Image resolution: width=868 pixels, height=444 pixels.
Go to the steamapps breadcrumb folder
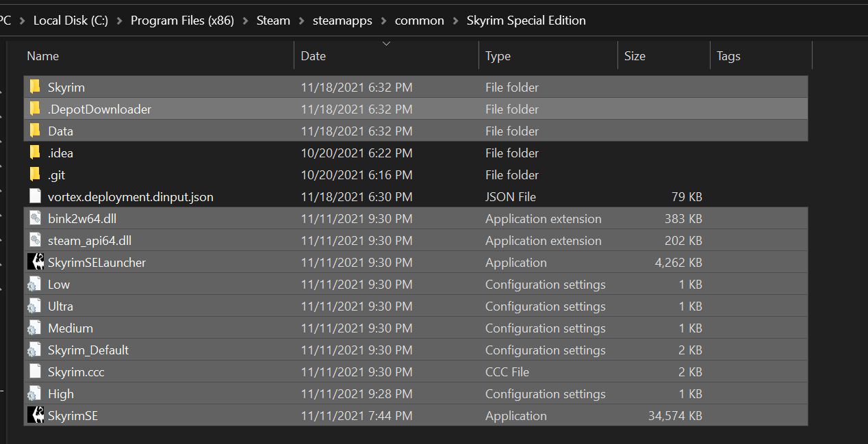[x=342, y=21]
